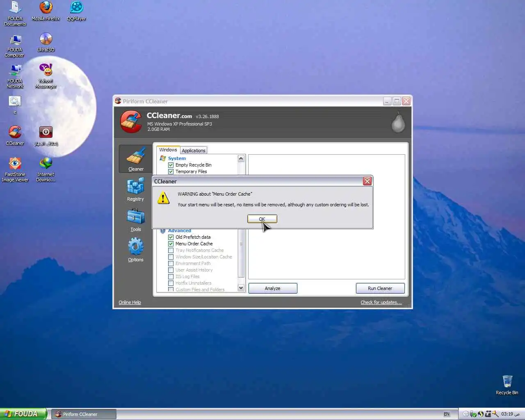Viewport: 525px width, 420px height.
Task: Uncheck Empty Recycle Bin option
Action: pyautogui.click(x=171, y=165)
